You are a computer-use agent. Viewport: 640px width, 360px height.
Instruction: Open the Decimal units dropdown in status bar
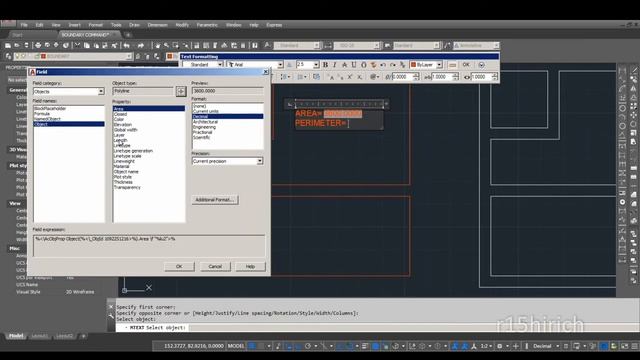tap(546, 346)
